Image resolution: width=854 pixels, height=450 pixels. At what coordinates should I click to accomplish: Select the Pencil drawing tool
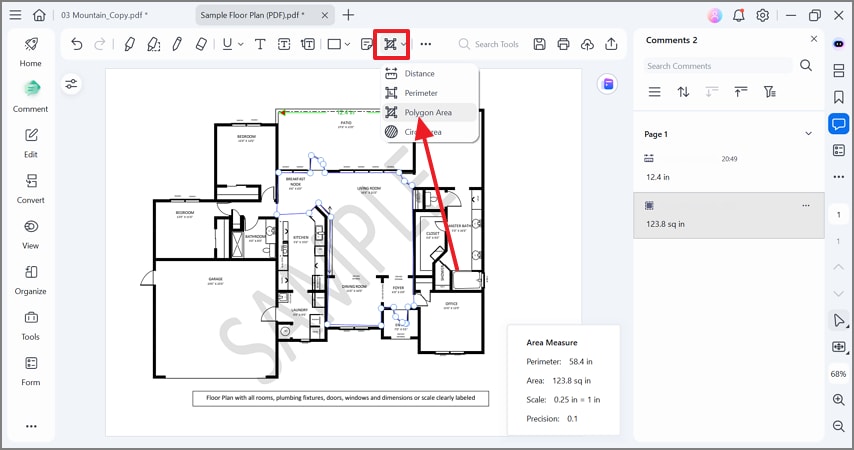tap(177, 44)
